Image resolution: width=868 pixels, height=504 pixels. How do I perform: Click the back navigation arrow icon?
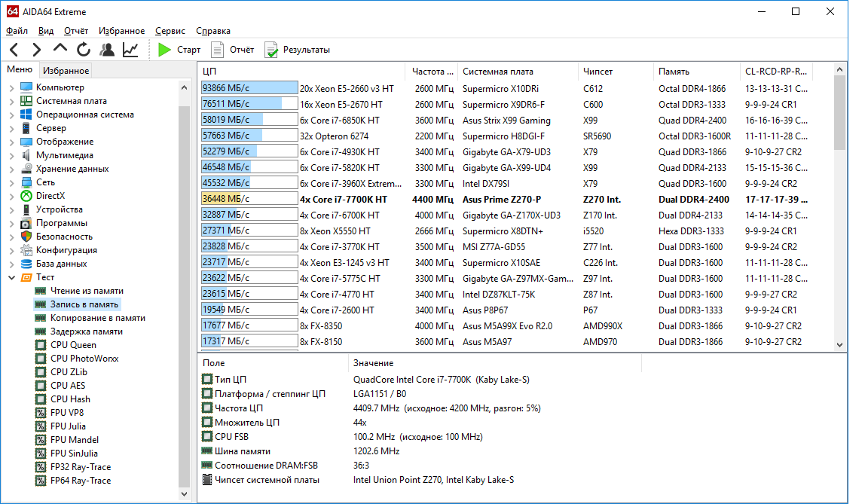[14, 50]
